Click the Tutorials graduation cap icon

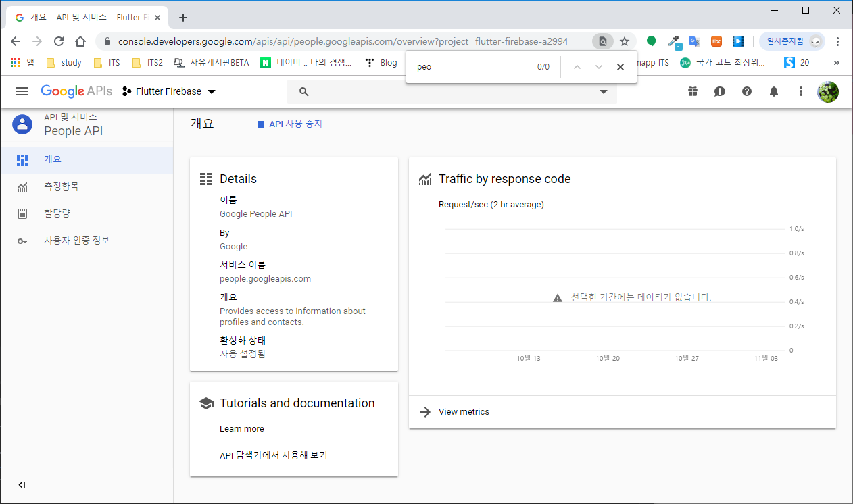point(206,403)
